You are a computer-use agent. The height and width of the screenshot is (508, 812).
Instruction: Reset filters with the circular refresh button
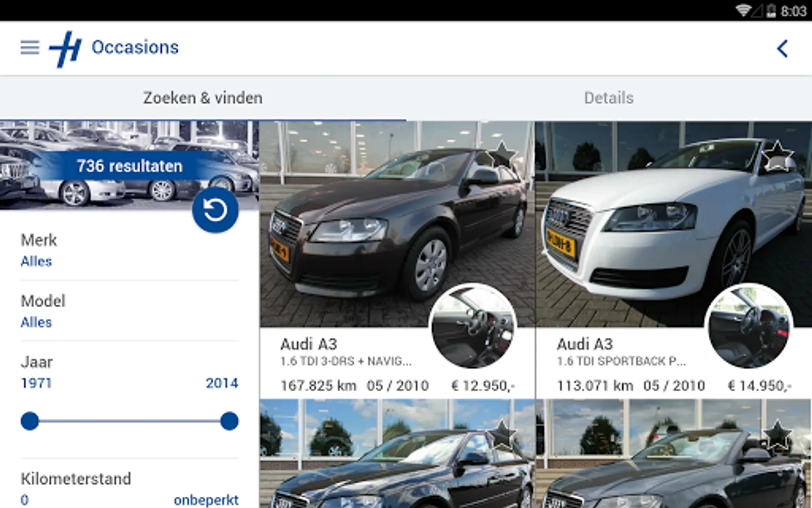click(x=215, y=210)
